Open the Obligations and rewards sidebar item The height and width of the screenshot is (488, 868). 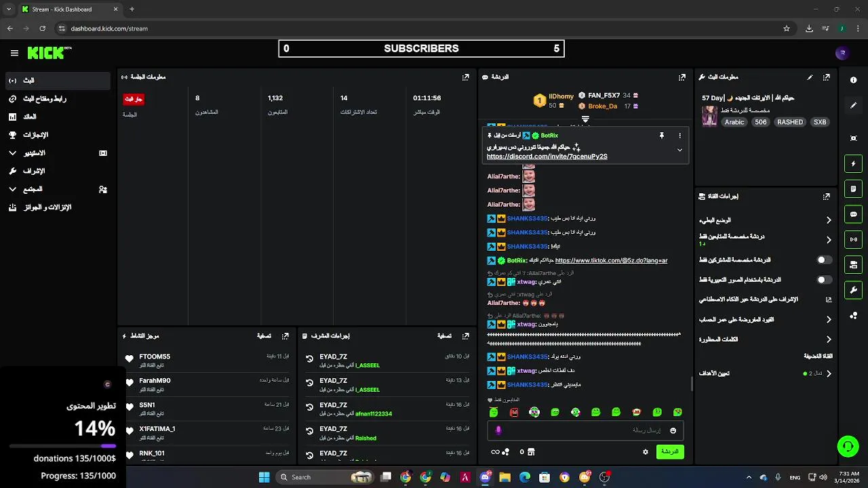(x=57, y=207)
